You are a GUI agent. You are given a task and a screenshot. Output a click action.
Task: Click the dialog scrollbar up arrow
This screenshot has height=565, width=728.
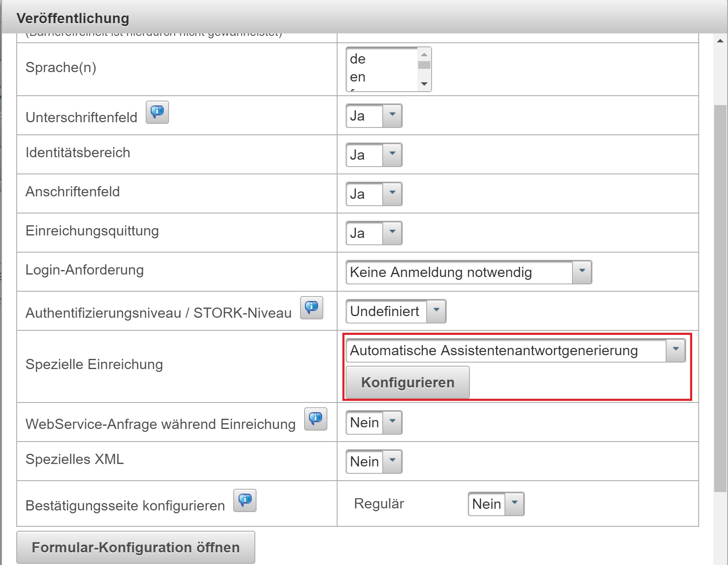point(720,40)
